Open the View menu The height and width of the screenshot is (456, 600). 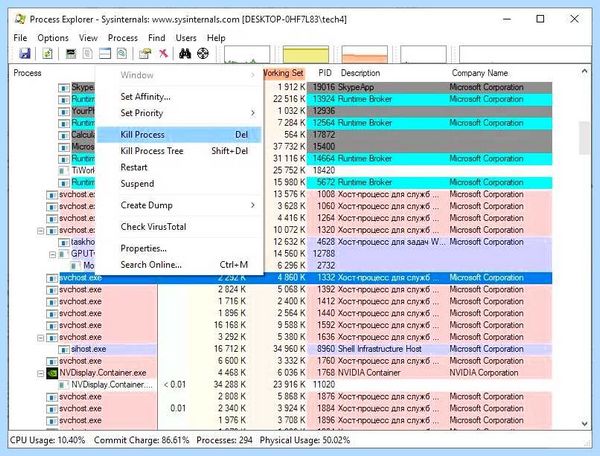click(88, 38)
